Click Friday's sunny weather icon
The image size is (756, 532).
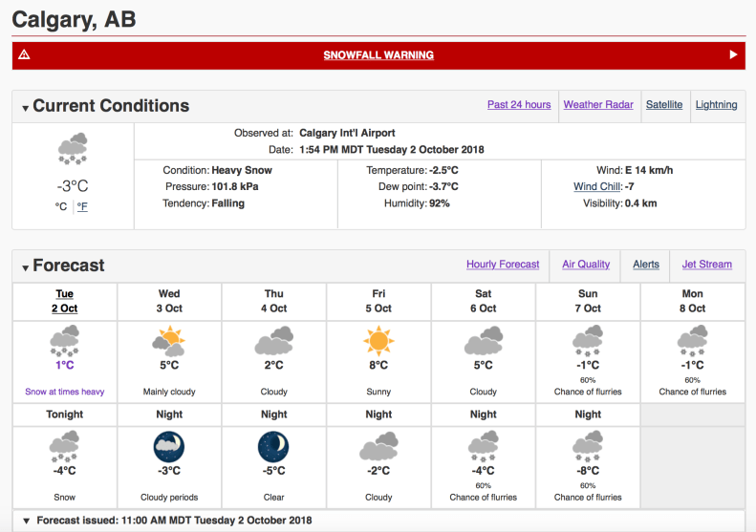pos(378,340)
